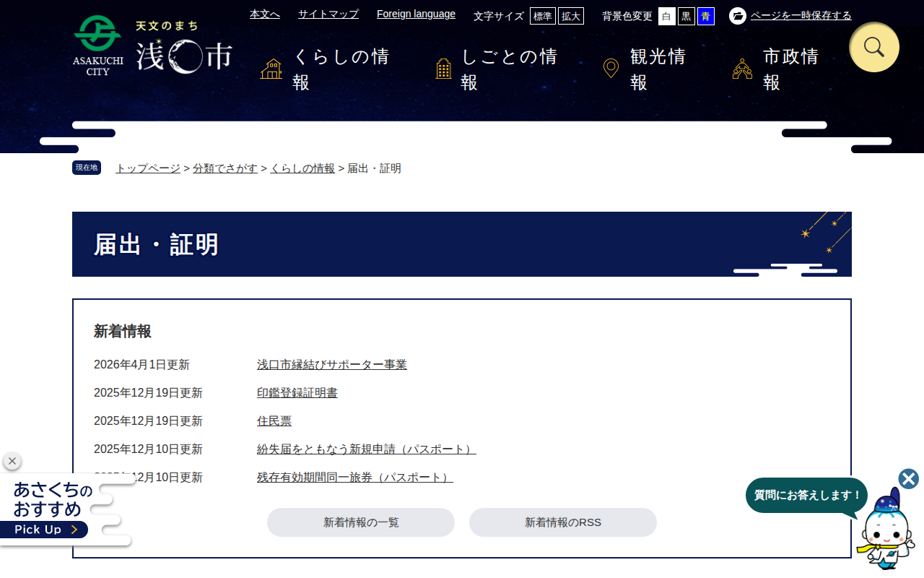Click the 文字サイズ label
This screenshot has height=578, width=924.
[499, 16]
